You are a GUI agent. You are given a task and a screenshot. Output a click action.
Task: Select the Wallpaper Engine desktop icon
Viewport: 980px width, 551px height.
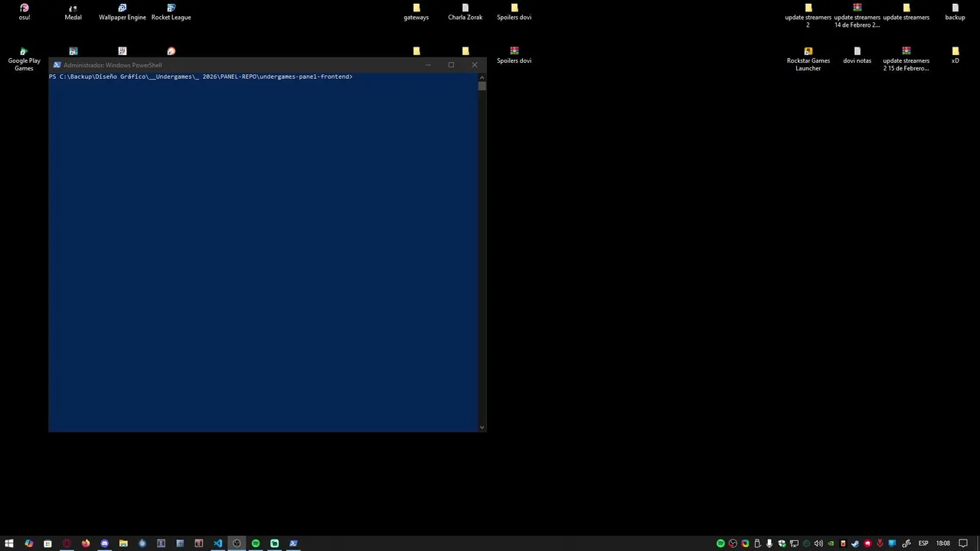(x=122, y=12)
